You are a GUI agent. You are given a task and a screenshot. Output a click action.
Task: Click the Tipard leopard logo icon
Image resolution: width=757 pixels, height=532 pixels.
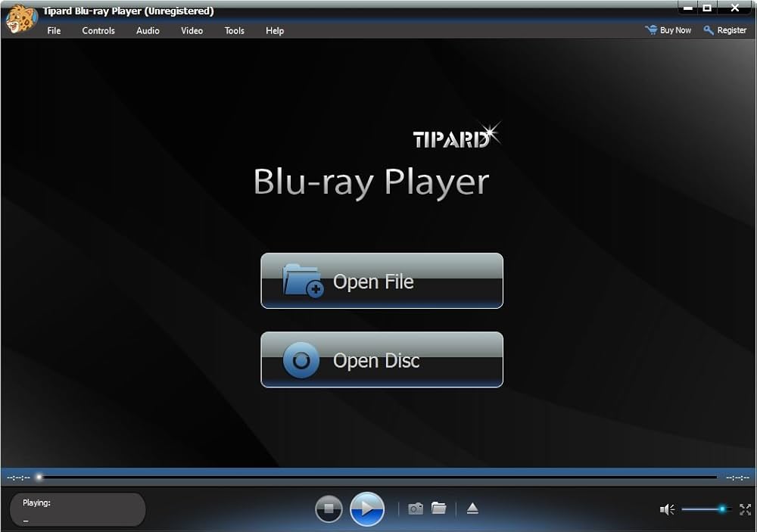pos(20,19)
